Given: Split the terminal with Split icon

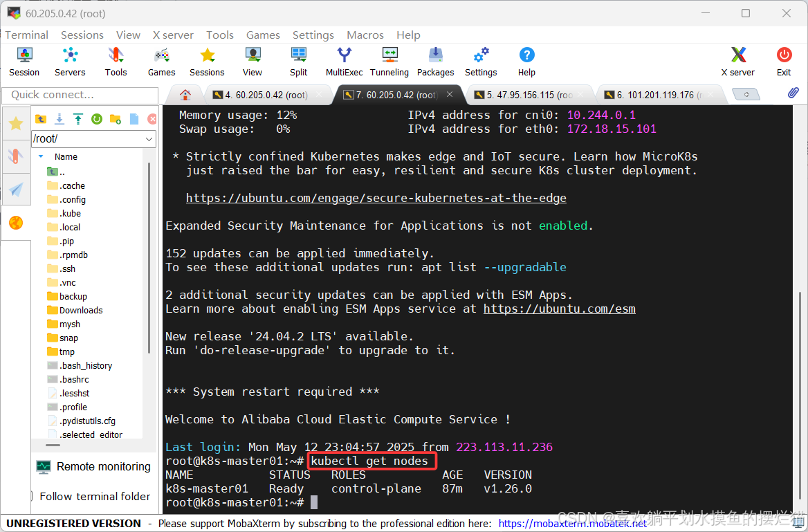Looking at the screenshot, I should click(298, 62).
